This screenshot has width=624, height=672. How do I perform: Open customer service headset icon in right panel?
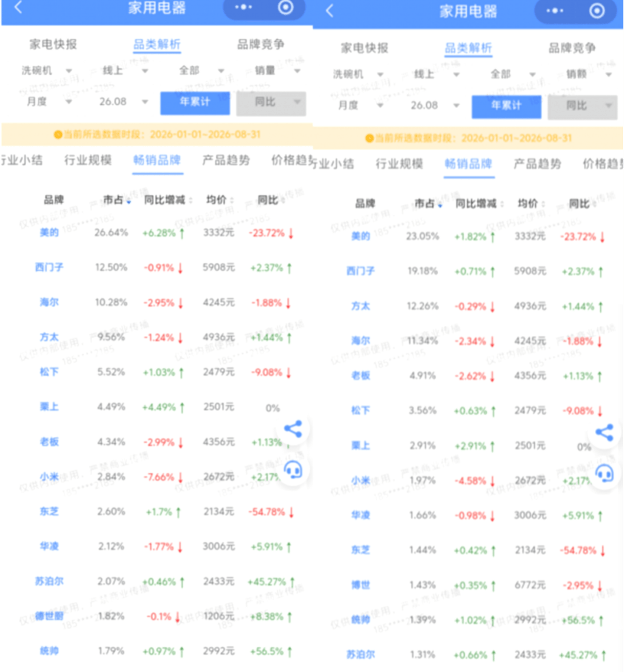[604, 474]
